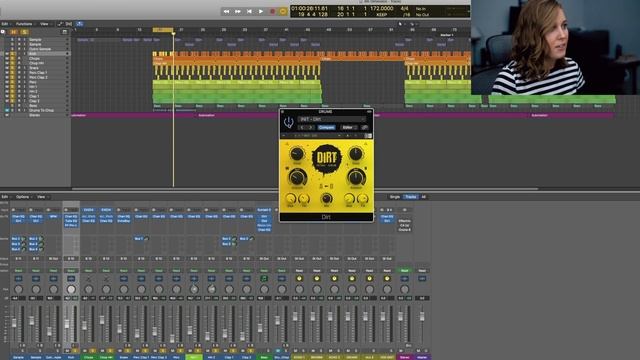Image resolution: width=640 pixels, height=360 pixels.
Task: Click the tracks area horizontal scrollbar
Action: point(305,189)
